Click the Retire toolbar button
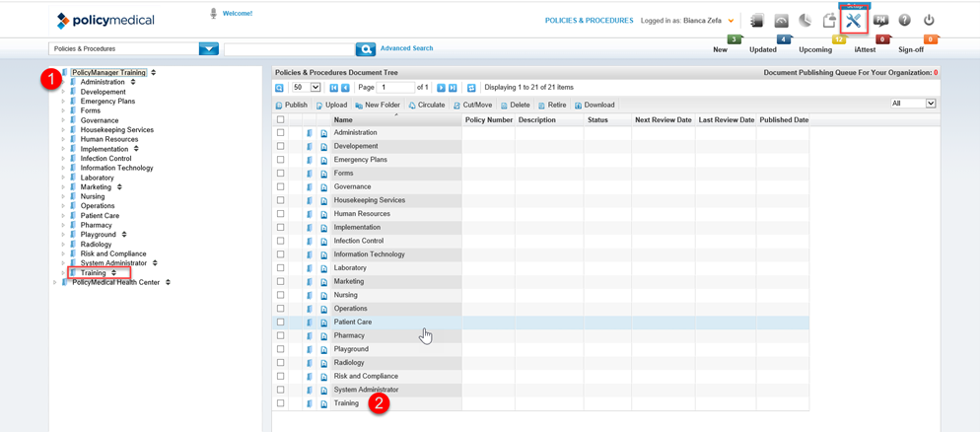The width and height of the screenshot is (980, 432). coord(552,105)
